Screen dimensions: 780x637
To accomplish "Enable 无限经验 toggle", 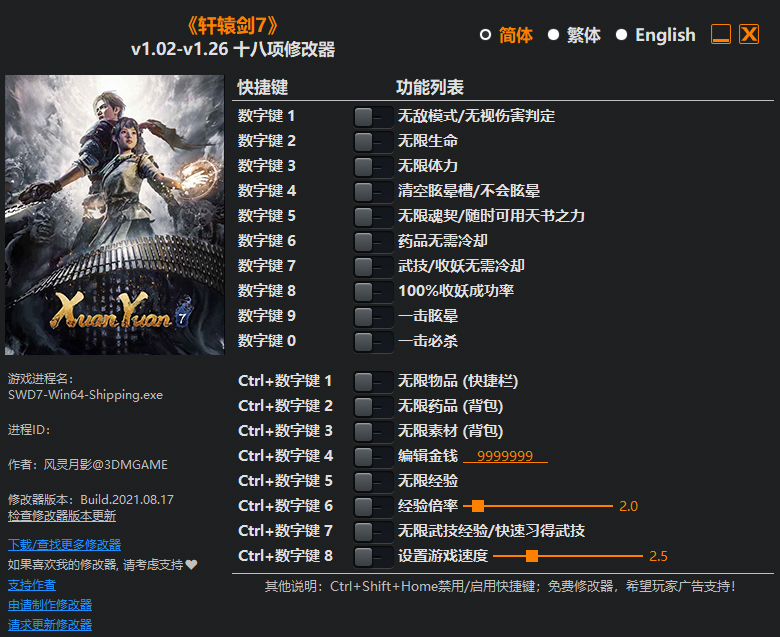I will tap(373, 482).
